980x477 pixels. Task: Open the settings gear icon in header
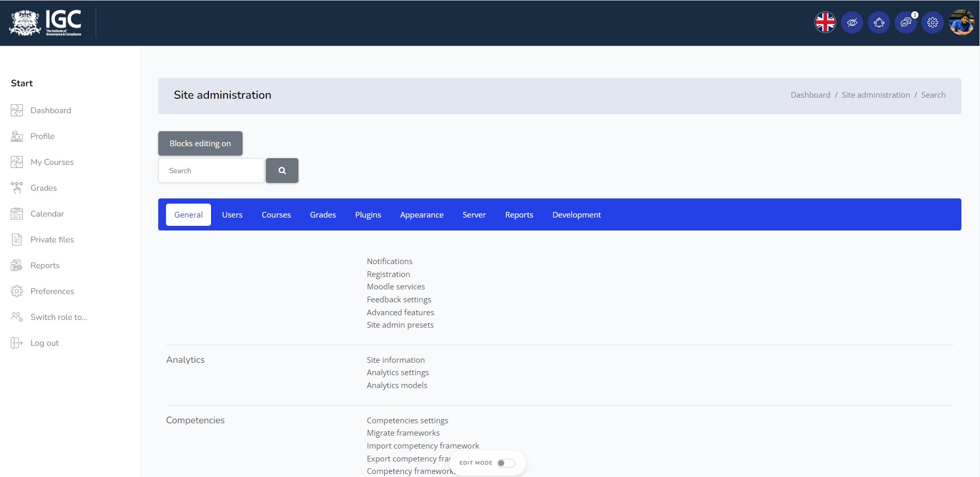coord(932,22)
